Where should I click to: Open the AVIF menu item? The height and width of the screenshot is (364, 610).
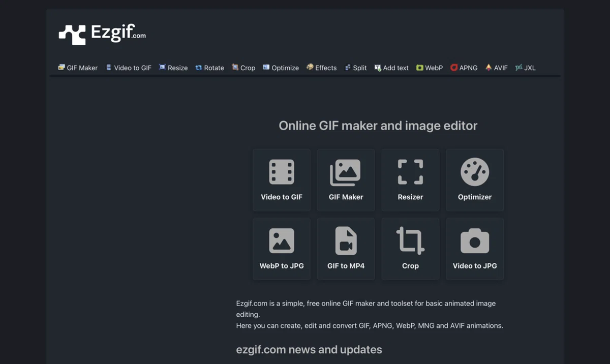click(496, 68)
